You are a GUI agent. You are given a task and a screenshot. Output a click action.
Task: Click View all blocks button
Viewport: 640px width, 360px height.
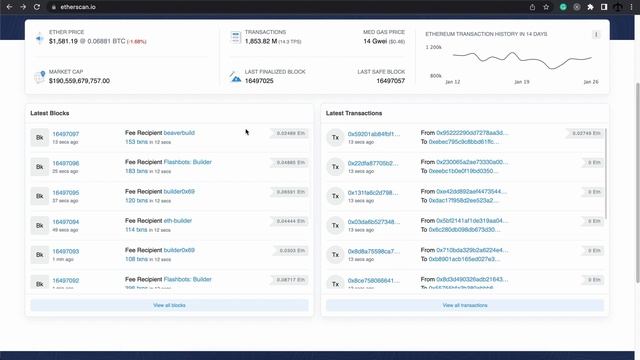169,305
